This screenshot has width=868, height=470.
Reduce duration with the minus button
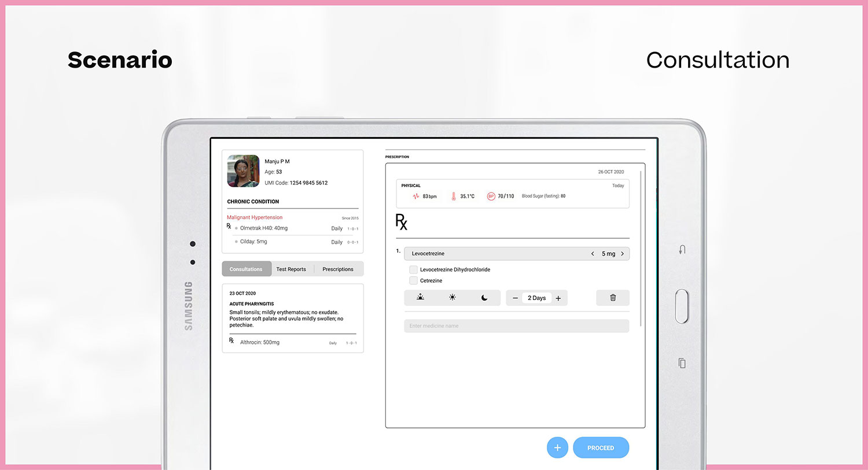(515, 298)
